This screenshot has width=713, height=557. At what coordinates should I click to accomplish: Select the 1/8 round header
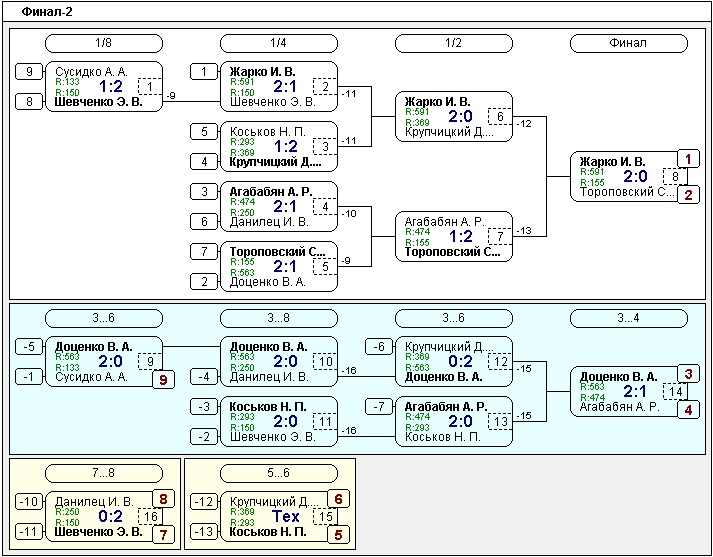click(104, 44)
